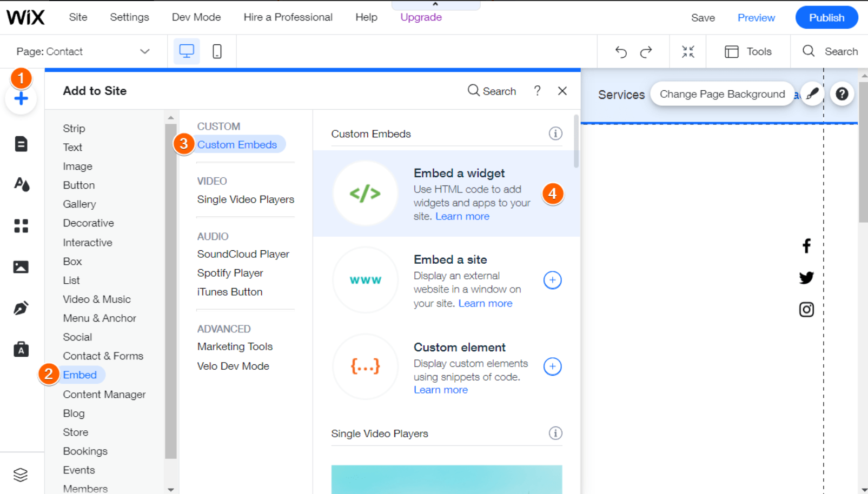Open the Media image icon in sidebar
This screenshot has height=494, width=868.
point(21,267)
